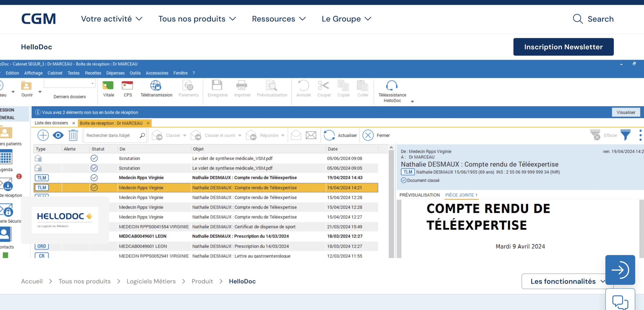Expand Votre activité menu
The width and height of the screenshot is (644, 310).
pos(112,19)
